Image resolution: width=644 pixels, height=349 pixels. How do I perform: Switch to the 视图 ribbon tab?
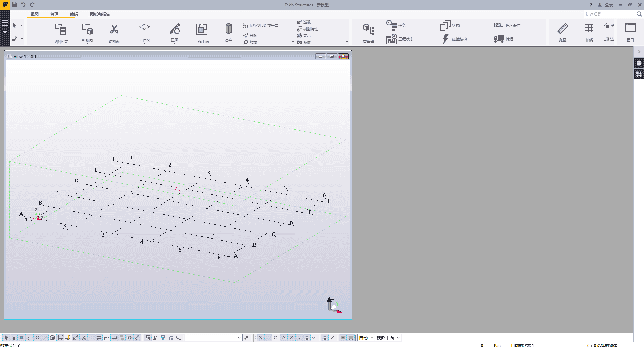coord(35,14)
